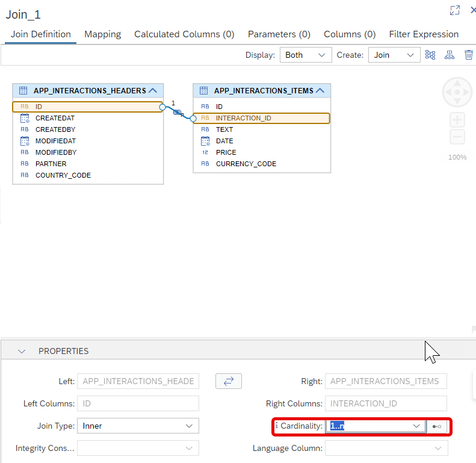Collapse the PROPERTIES section
476x463 pixels.
(22, 352)
